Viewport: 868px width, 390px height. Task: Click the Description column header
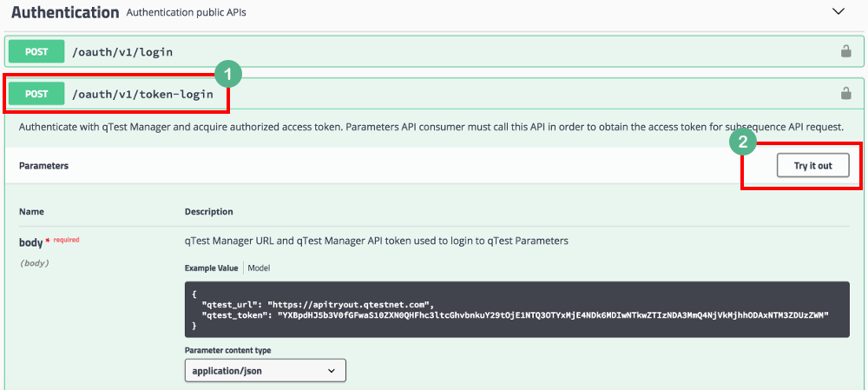(208, 211)
